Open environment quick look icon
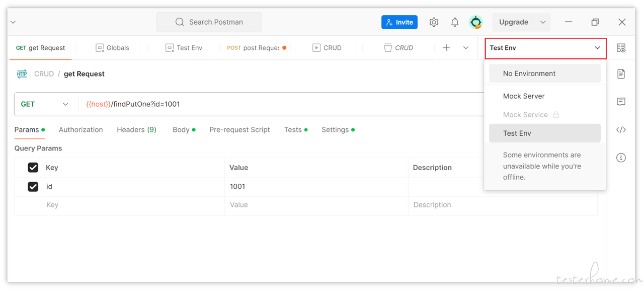This screenshot has width=644, height=293. coord(621,48)
